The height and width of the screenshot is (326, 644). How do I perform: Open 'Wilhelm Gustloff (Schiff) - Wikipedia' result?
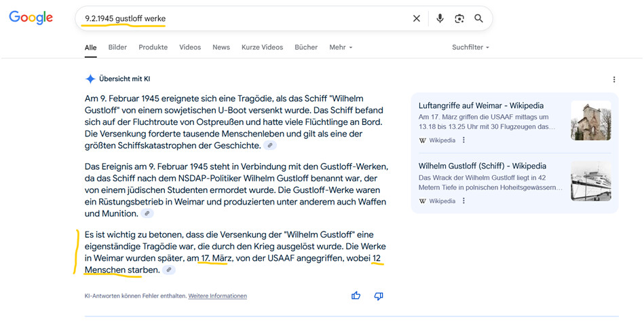[482, 166]
